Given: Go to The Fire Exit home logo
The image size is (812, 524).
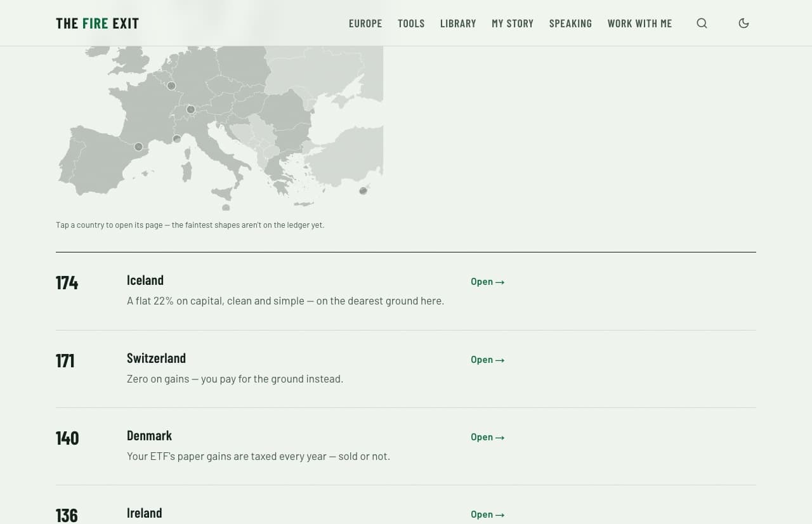Looking at the screenshot, I should coord(97,23).
